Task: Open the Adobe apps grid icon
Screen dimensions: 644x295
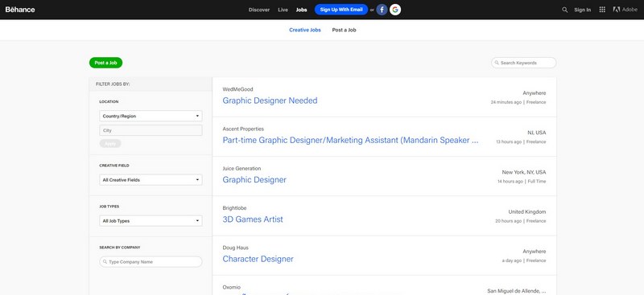Action: (x=602, y=10)
